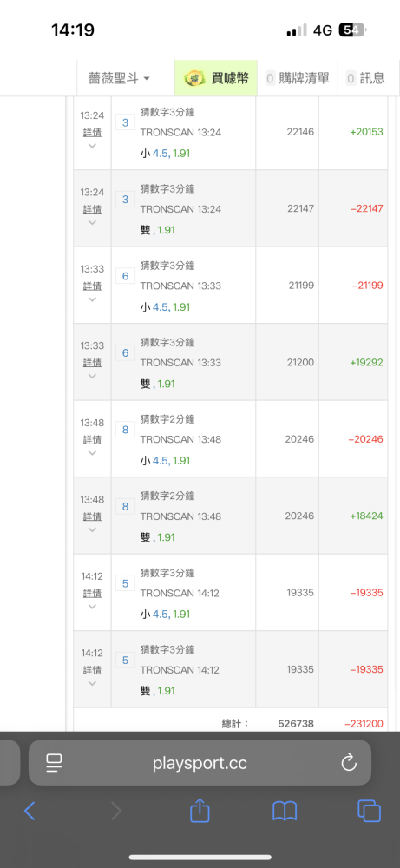The height and width of the screenshot is (868, 400).
Task: Open the 訊息 messages tab
Action: [x=365, y=78]
